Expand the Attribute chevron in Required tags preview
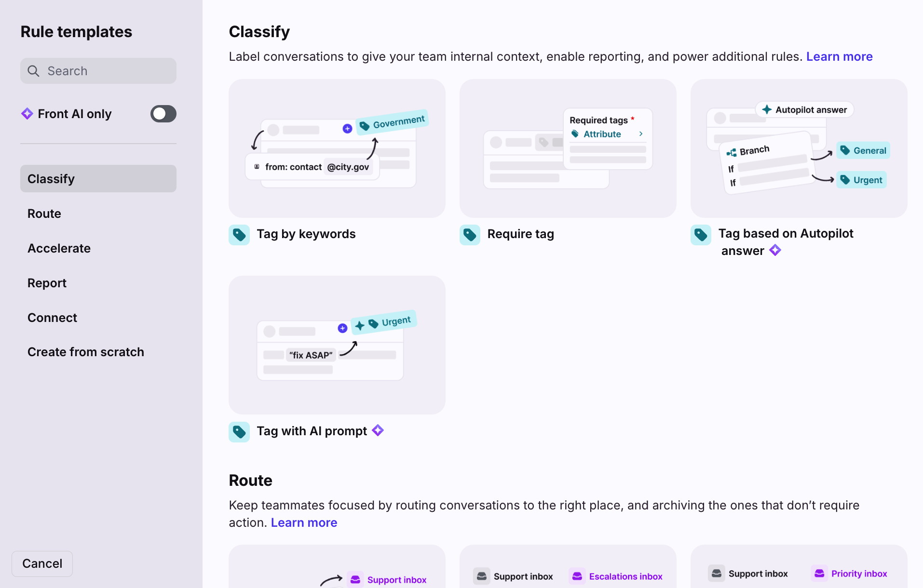Image resolution: width=923 pixels, height=588 pixels. click(641, 134)
